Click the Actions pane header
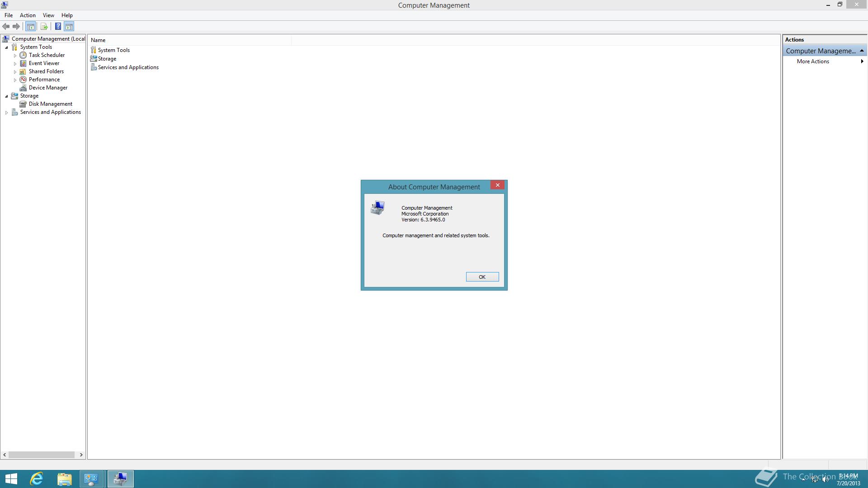868x488 pixels. pyautogui.click(x=825, y=40)
